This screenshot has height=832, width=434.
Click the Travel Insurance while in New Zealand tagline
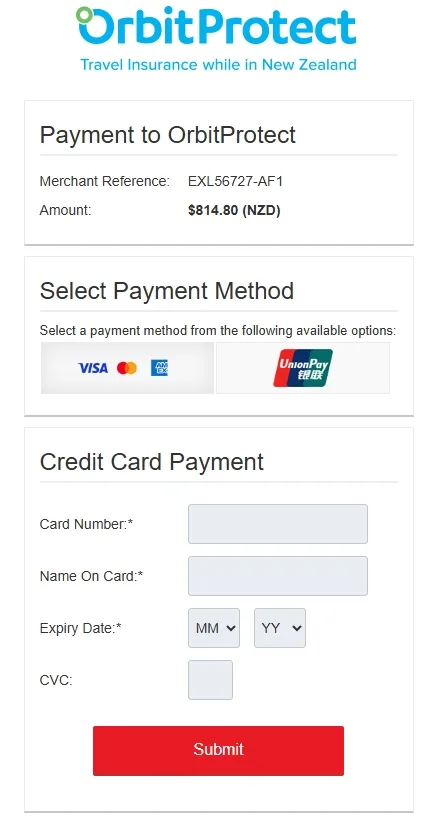[x=218, y=65]
